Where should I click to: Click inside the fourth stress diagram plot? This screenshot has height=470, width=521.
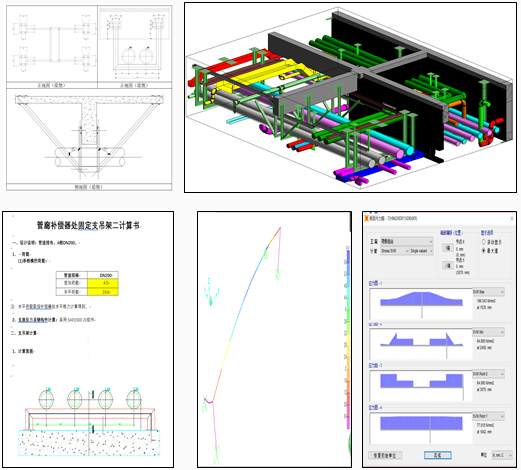pyautogui.click(x=421, y=428)
